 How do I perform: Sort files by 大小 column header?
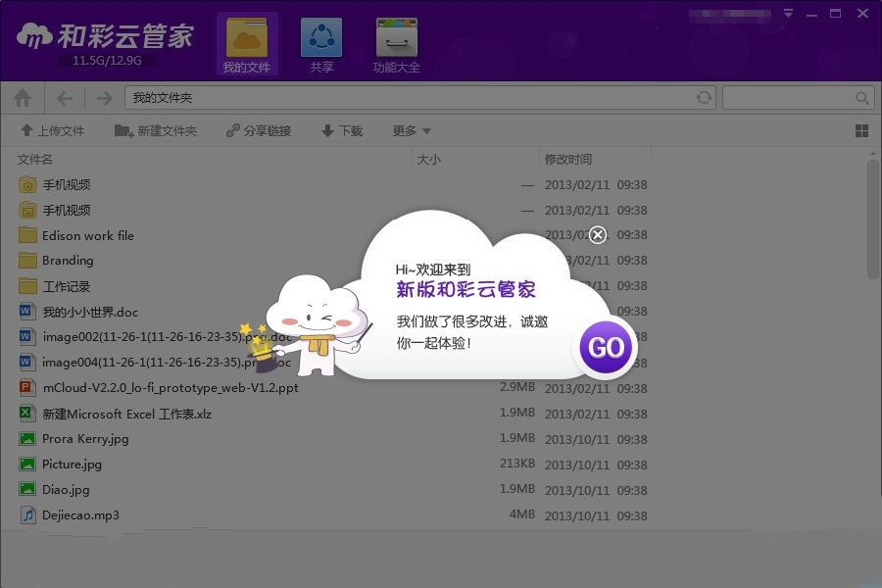(x=429, y=158)
